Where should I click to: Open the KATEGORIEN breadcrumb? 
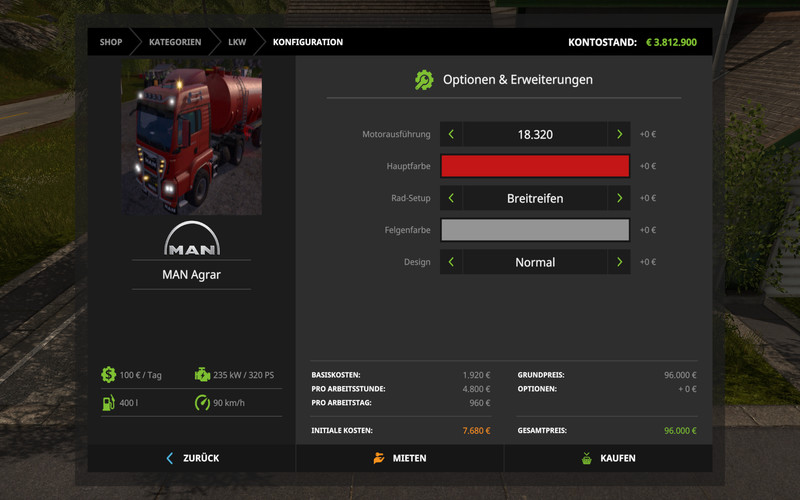(x=175, y=42)
